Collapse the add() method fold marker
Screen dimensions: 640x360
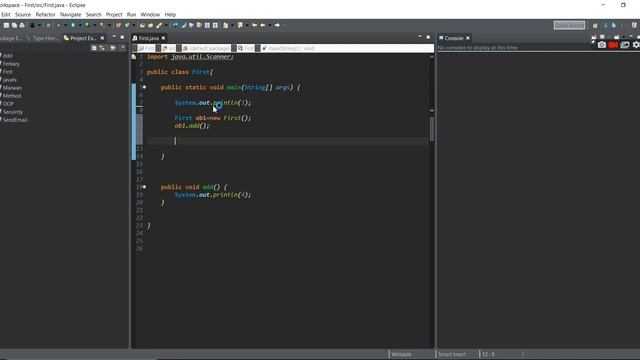pos(144,187)
